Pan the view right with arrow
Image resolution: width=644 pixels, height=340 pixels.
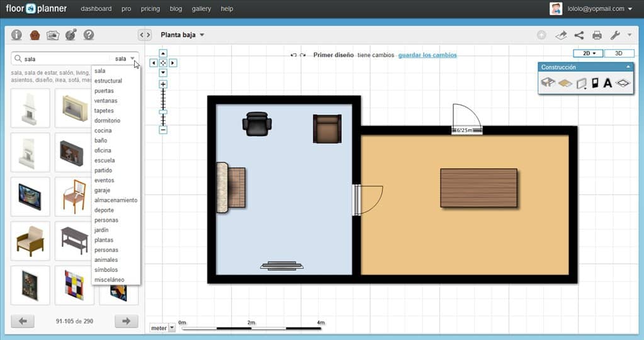click(173, 63)
